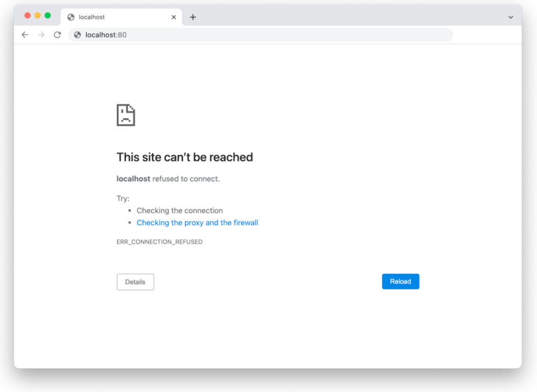The height and width of the screenshot is (392, 537).
Task: Click the sad page error icon
Action: pos(126,115)
